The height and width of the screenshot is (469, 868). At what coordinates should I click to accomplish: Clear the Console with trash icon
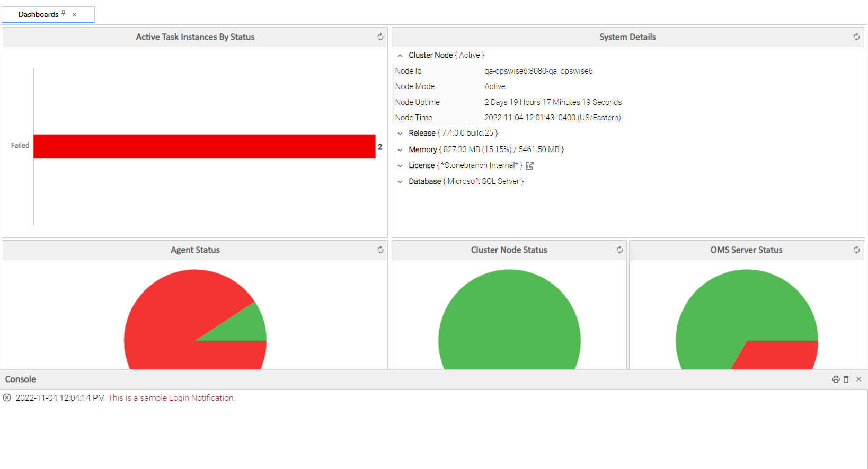point(846,379)
